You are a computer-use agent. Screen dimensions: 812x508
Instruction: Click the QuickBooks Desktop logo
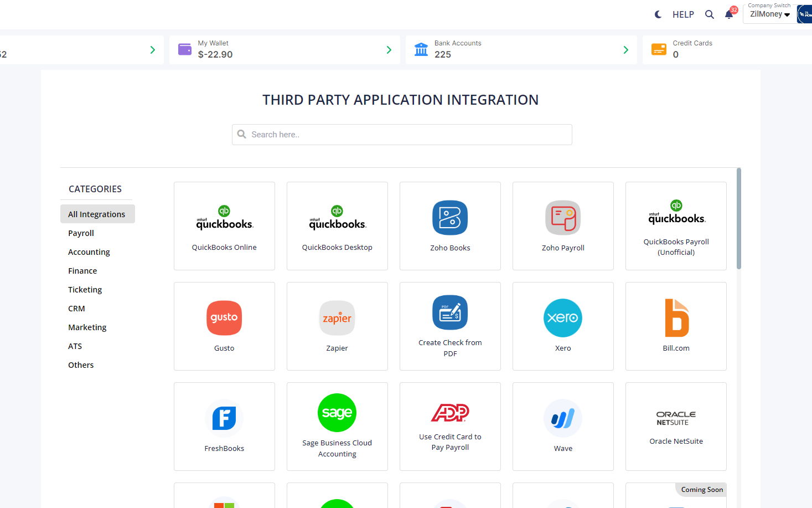coord(337,218)
